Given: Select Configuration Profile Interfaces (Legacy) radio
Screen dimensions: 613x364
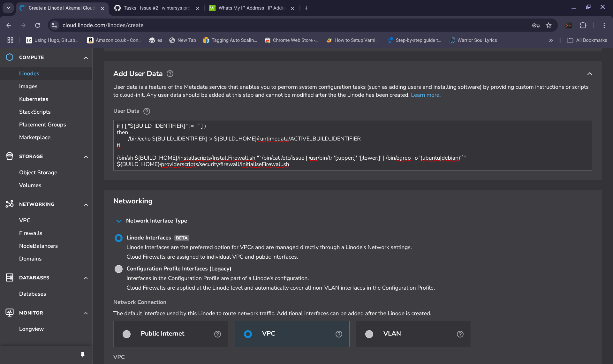Looking at the screenshot, I should 118,269.
